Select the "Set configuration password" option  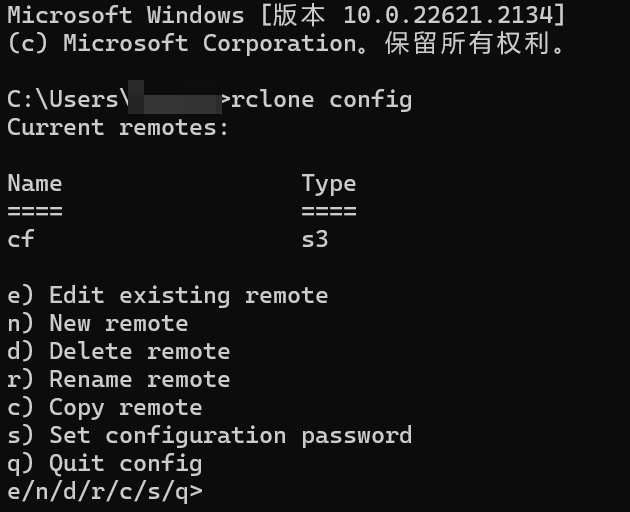click(x=209, y=436)
